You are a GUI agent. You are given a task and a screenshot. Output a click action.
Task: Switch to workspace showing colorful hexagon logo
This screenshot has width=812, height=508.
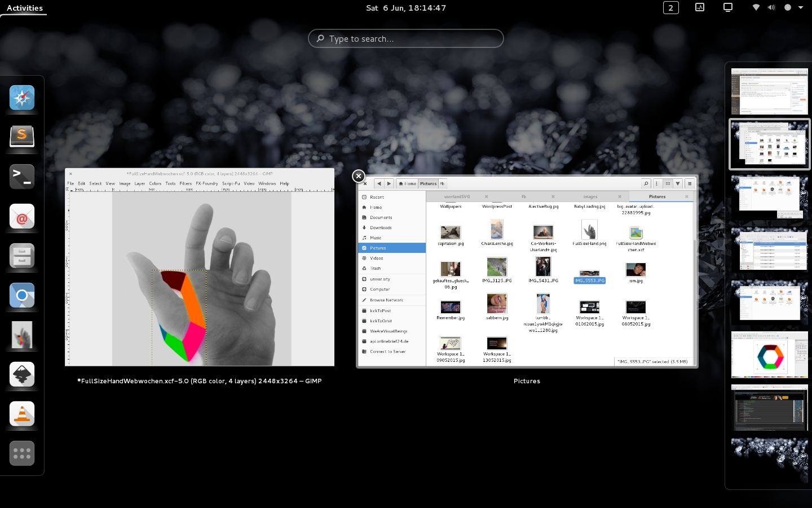click(x=769, y=355)
